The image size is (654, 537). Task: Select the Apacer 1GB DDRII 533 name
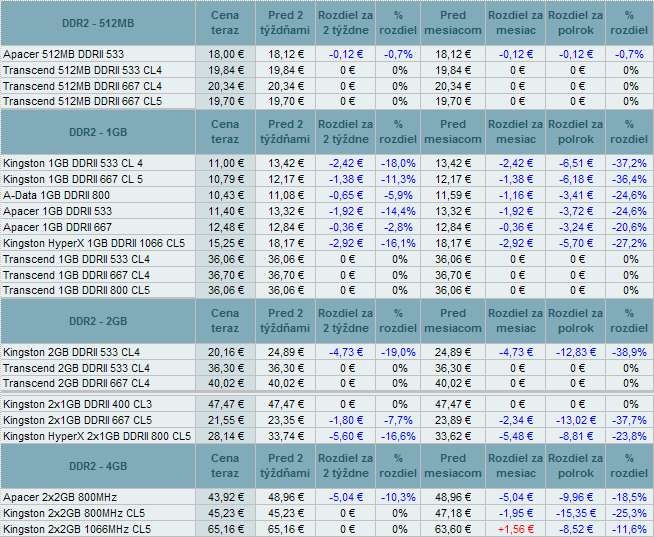[58, 211]
